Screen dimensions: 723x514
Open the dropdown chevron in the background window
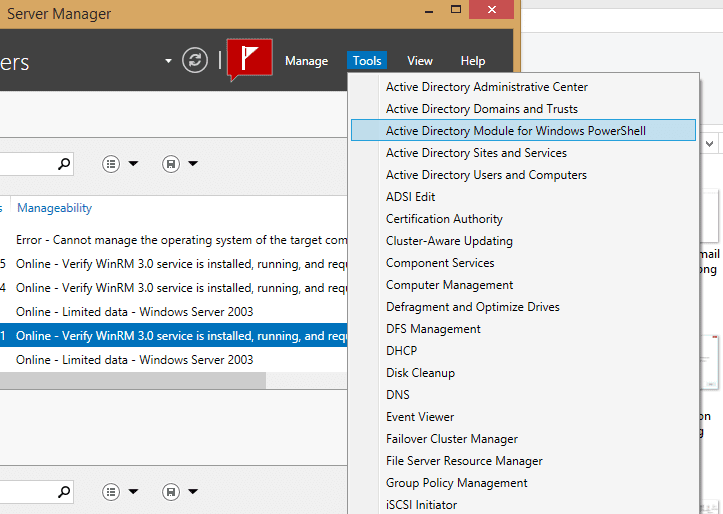coord(710,144)
